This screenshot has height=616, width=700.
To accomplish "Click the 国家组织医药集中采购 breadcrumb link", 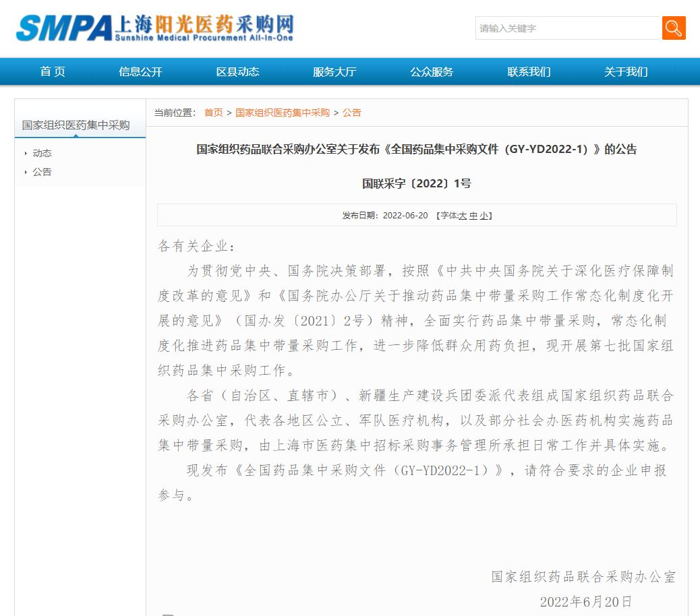I will pos(282,113).
